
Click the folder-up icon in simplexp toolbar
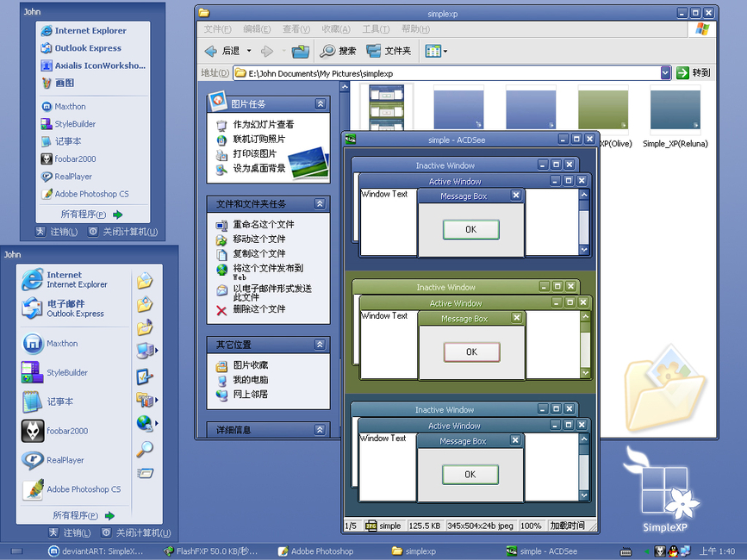click(301, 51)
